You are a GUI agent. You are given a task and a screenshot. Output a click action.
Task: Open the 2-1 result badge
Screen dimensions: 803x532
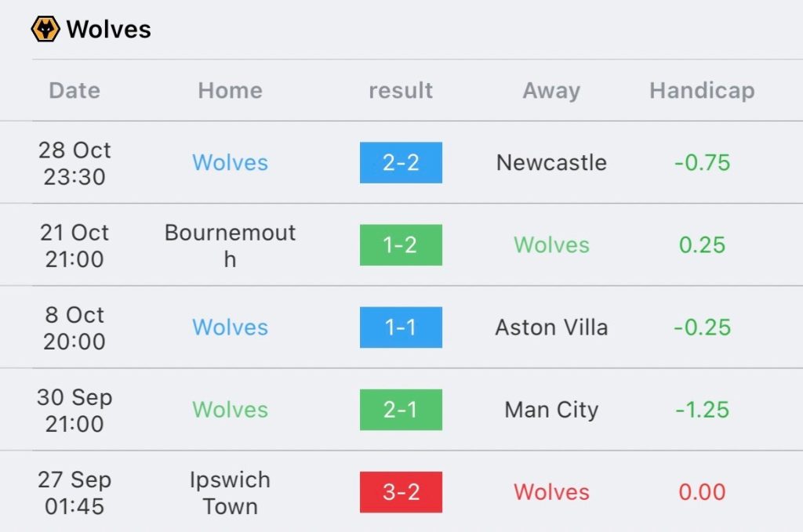[401, 410]
